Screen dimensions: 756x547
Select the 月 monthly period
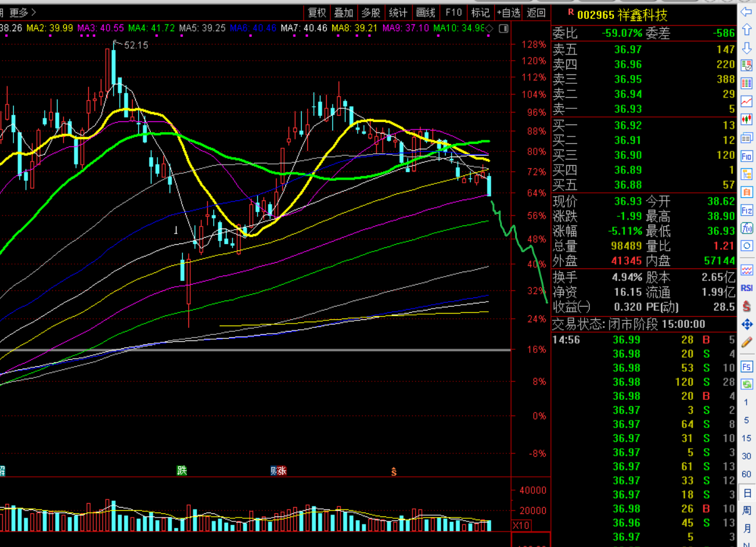coord(746,529)
